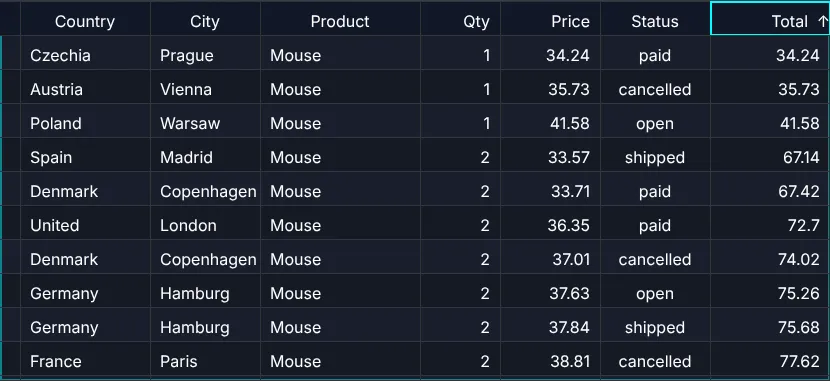Click the Qty column header
Screen dimensions: 830x381
click(461, 19)
